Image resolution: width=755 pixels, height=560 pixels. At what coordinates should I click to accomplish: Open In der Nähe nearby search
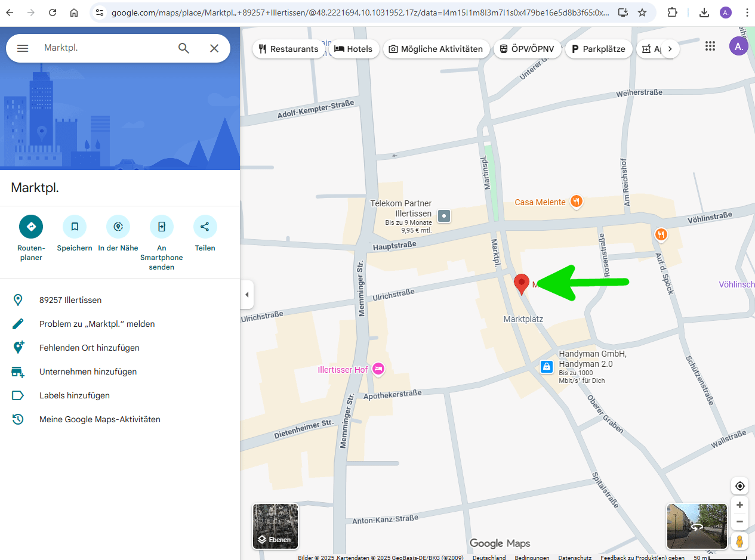coord(118,227)
